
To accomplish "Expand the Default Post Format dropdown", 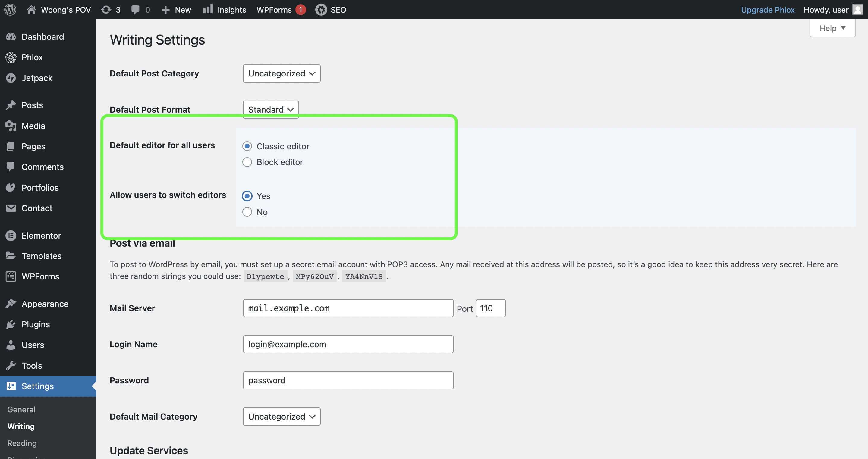I will pyautogui.click(x=271, y=109).
